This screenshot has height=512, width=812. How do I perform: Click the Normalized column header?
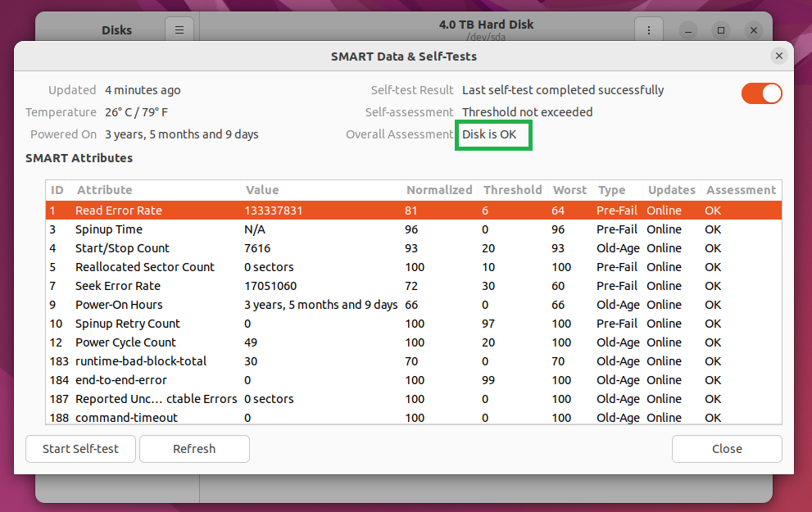click(439, 190)
